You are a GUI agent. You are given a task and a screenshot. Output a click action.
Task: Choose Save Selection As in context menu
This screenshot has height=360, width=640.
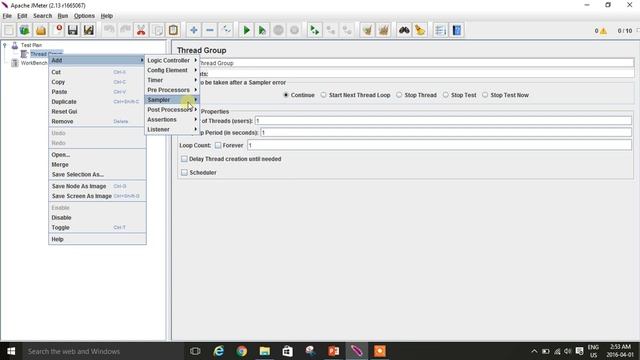coord(97,175)
